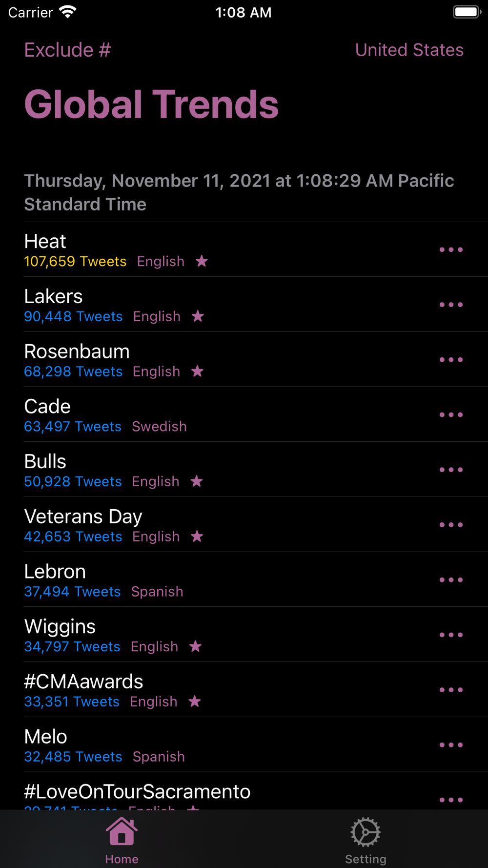Open more menu for #CMAawards
The width and height of the screenshot is (488, 868).
(x=451, y=690)
